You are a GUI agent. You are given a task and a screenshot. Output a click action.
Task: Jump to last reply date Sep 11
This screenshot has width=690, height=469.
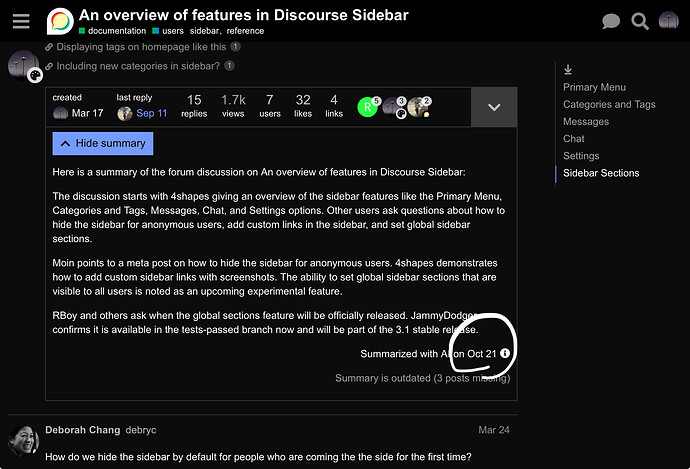click(x=151, y=113)
